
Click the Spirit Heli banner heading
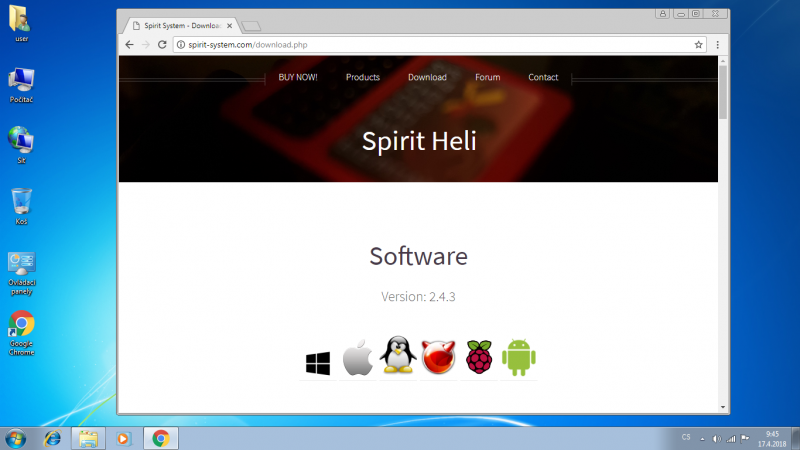[x=419, y=141]
